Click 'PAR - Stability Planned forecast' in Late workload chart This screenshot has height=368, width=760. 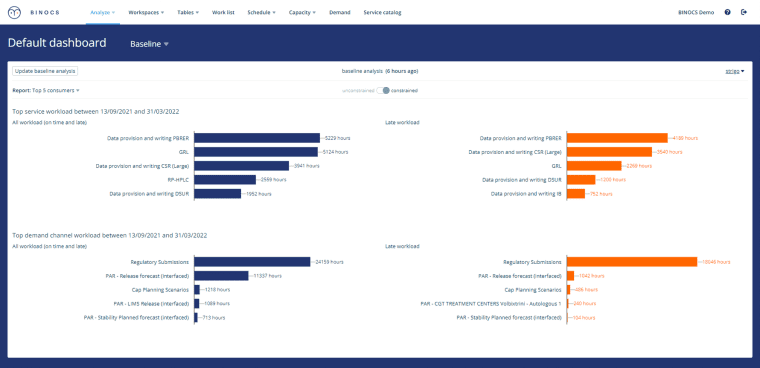[x=509, y=318]
